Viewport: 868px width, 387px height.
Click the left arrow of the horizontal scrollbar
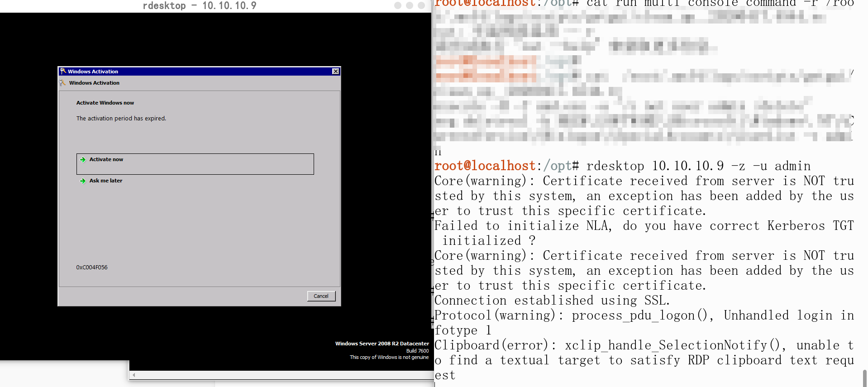coord(134,375)
